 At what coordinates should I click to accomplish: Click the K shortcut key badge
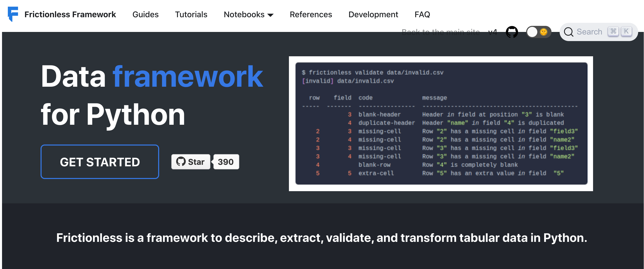pyautogui.click(x=626, y=31)
